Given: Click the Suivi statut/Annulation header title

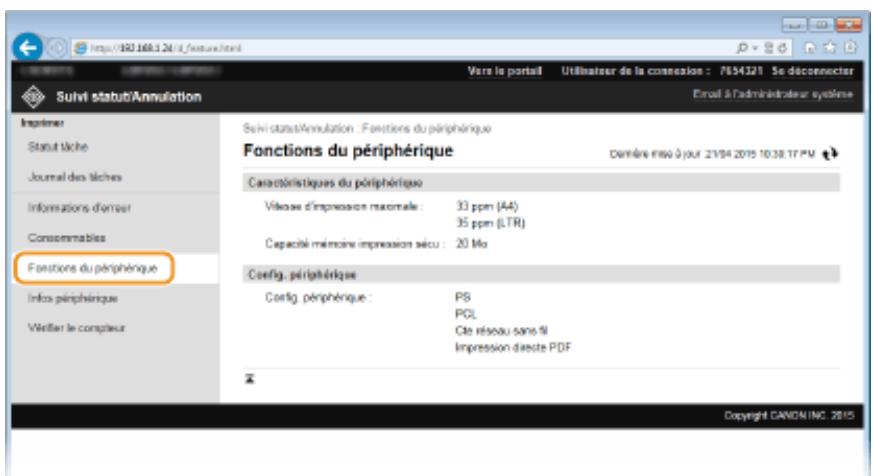Looking at the screenshot, I should (x=129, y=97).
